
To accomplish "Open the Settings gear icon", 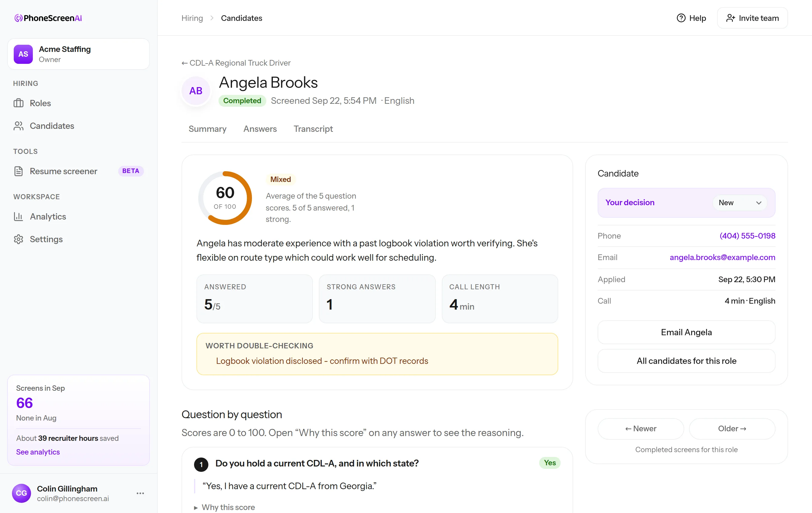I will click(x=19, y=239).
